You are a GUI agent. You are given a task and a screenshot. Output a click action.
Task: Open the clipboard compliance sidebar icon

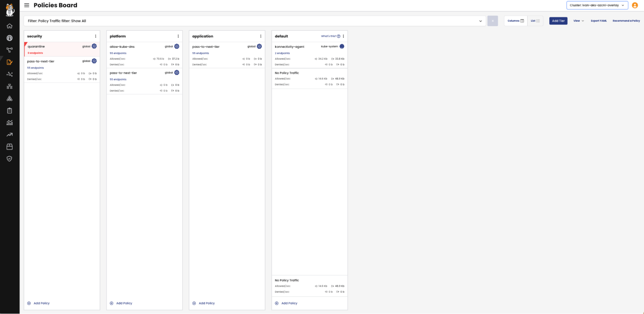tap(10, 110)
